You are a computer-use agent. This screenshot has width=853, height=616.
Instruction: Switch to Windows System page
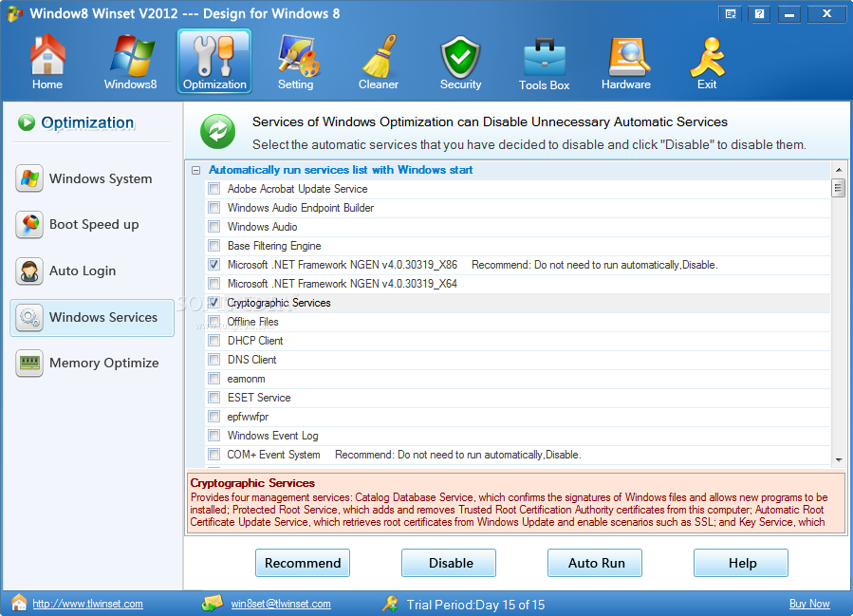pos(92,178)
